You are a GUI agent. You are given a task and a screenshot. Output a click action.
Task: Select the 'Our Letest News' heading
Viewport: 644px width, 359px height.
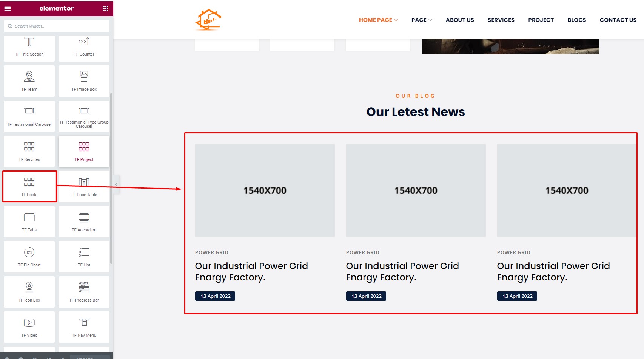pos(416,112)
